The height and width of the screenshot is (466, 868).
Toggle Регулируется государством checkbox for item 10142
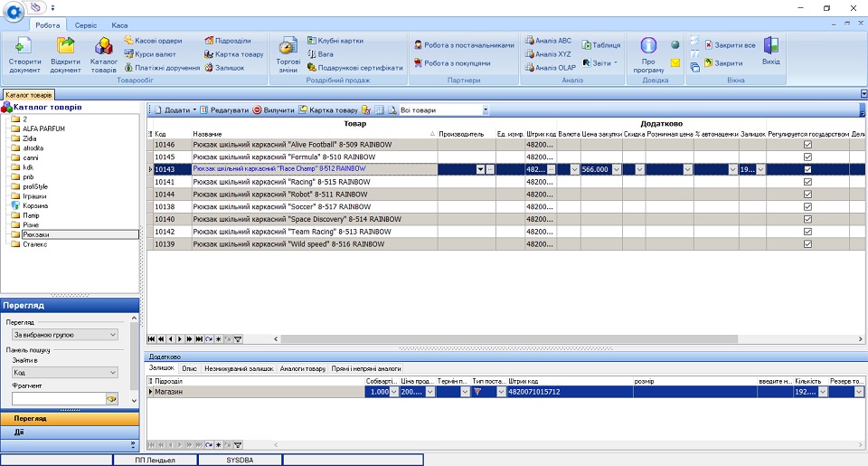(807, 232)
